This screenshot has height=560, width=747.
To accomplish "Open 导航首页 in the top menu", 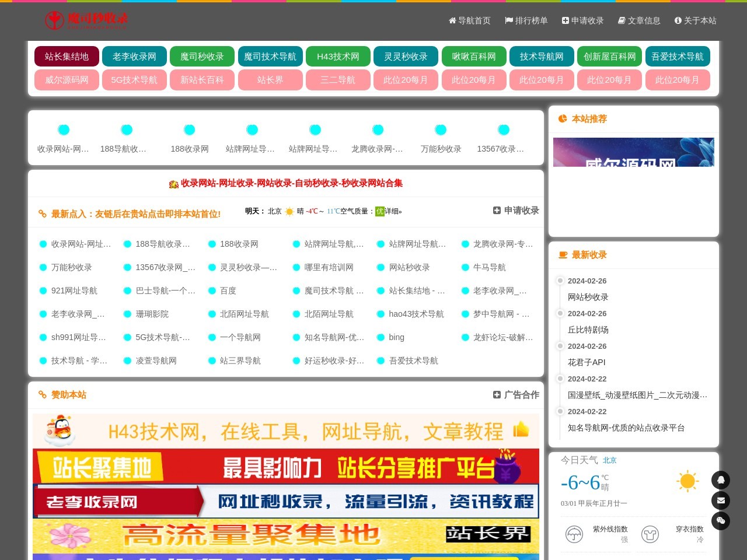I will click(469, 20).
